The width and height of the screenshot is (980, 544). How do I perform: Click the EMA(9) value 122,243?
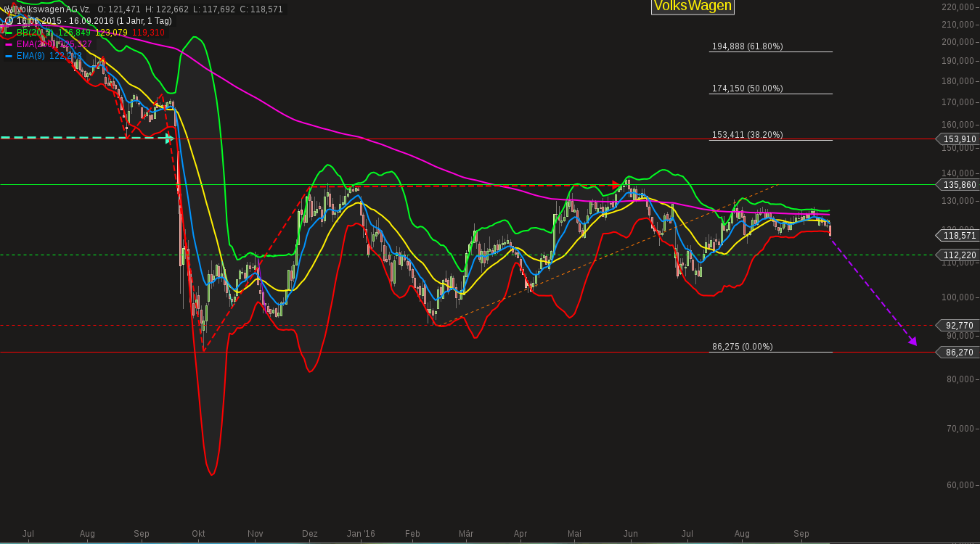pyautogui.click(x=65, y=56)
